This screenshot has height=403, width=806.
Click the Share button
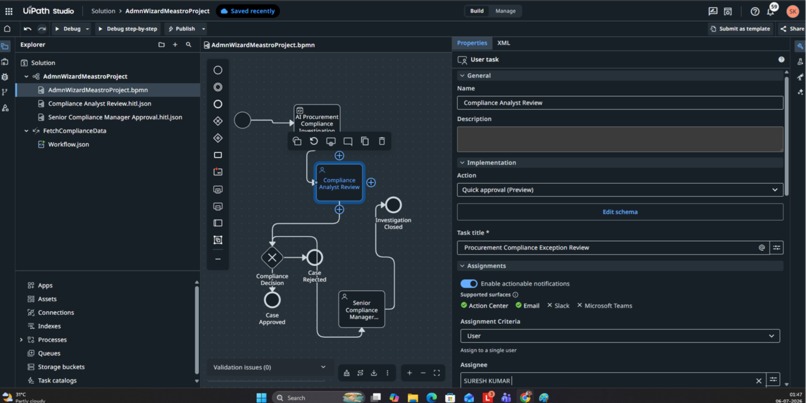click(792, 29)
